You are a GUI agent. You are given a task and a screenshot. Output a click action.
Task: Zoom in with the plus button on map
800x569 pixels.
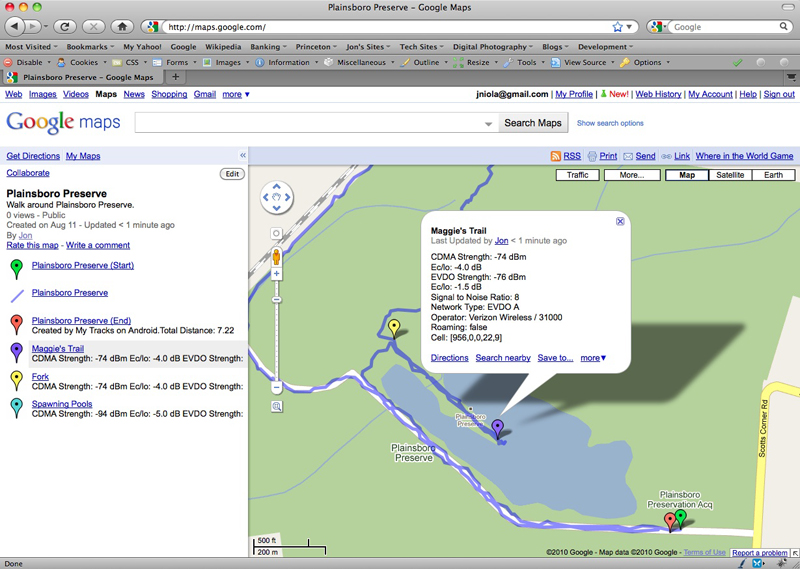pyautogui.click(x=276, y=274)
